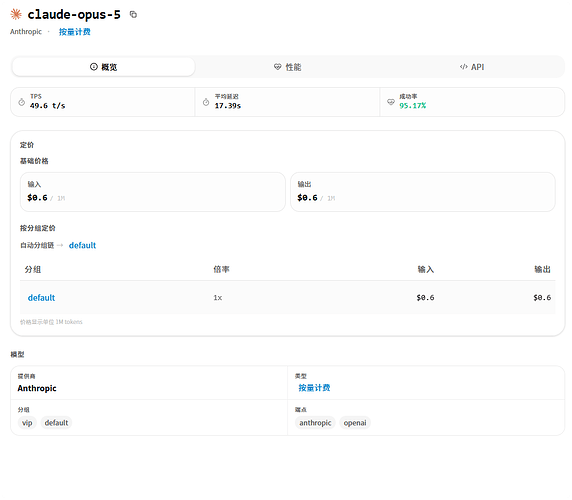Click the 49.6 t/s TPS value
This screenshot has height=500, width=572.
click(x=47, y=106)
